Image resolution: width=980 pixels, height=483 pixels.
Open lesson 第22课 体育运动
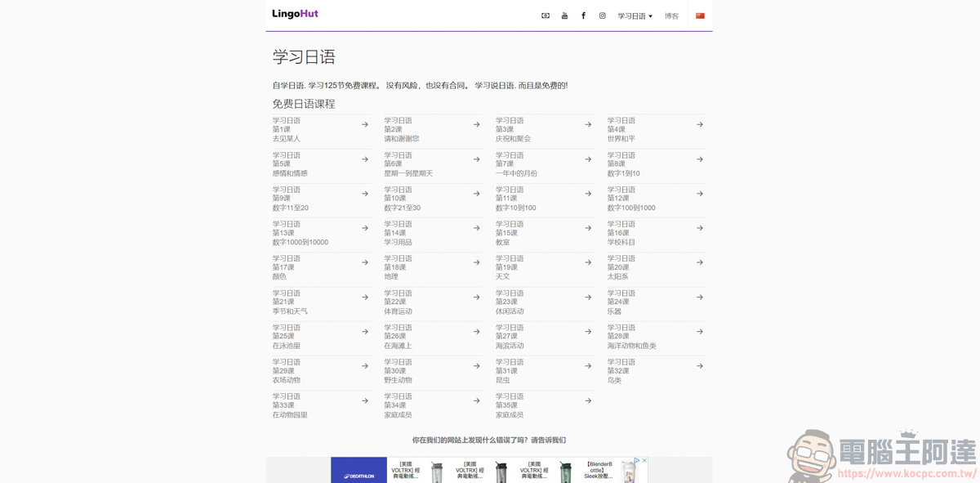coord(432,302)
